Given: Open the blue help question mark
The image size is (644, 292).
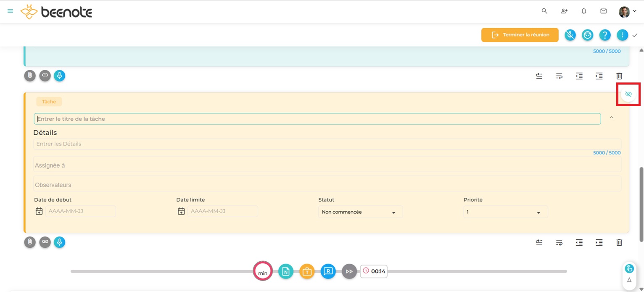Looking at the screenshot, I should click(x=604, y=35).
